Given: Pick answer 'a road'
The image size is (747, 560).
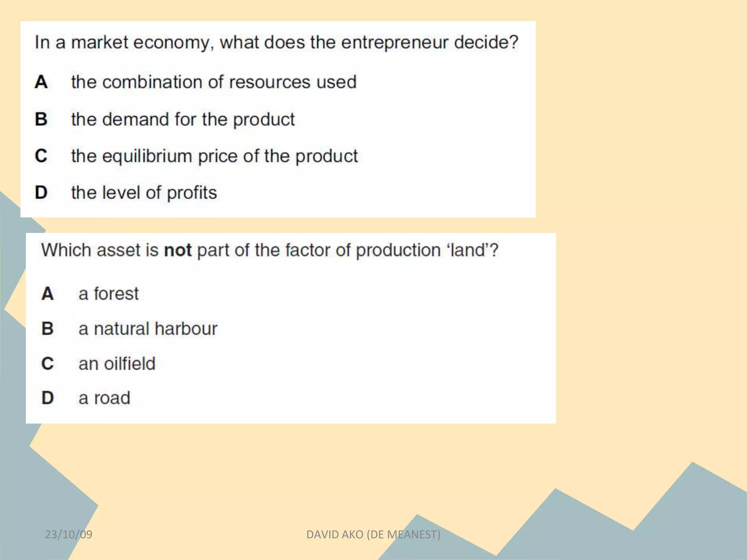Looking at the screenshot, I should pyautogui.click(x=104, y=398).
